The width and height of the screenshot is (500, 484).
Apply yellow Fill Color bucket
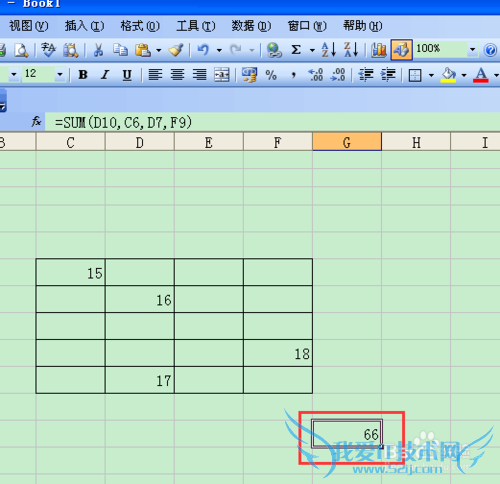pos(448,75)
